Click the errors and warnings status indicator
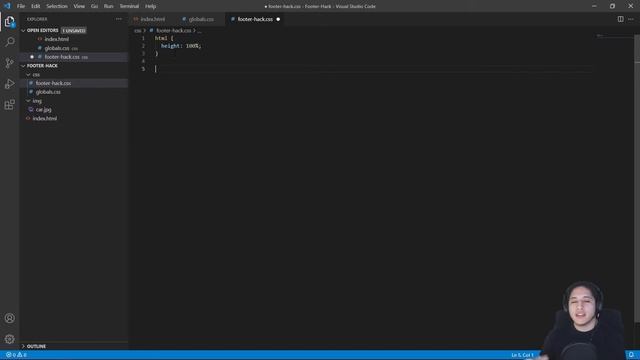Image resolution: width=640 pixels, height=360 pixels. click(x=16, y=355)
